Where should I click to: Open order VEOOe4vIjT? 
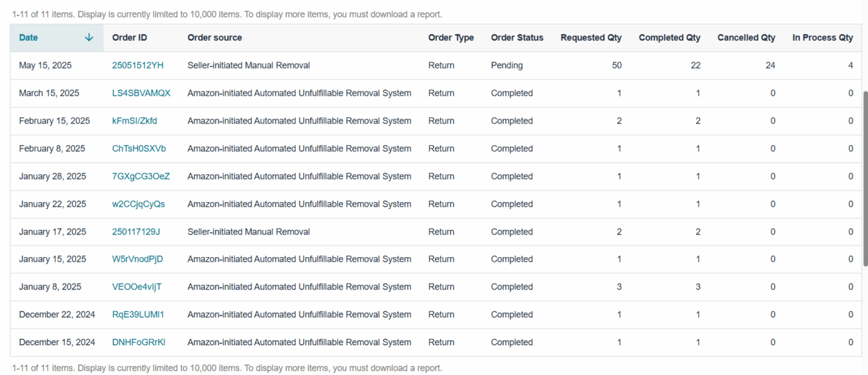pos(136,287)
